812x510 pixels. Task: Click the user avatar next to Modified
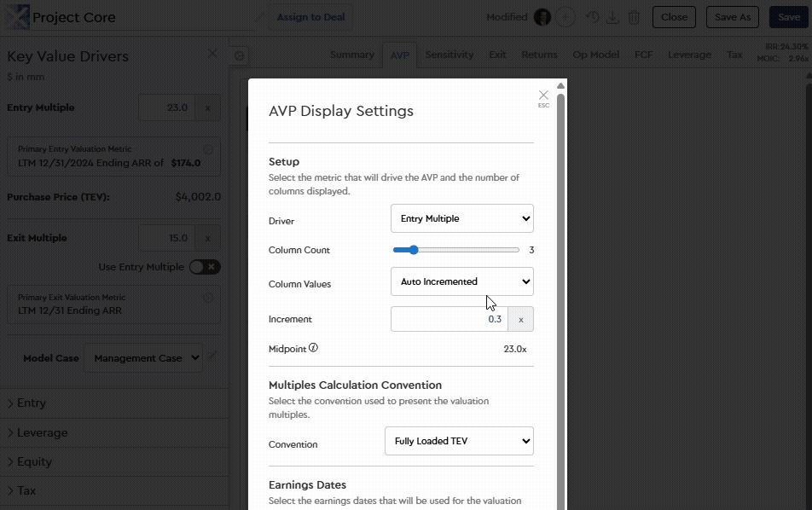tap(543, 16)
